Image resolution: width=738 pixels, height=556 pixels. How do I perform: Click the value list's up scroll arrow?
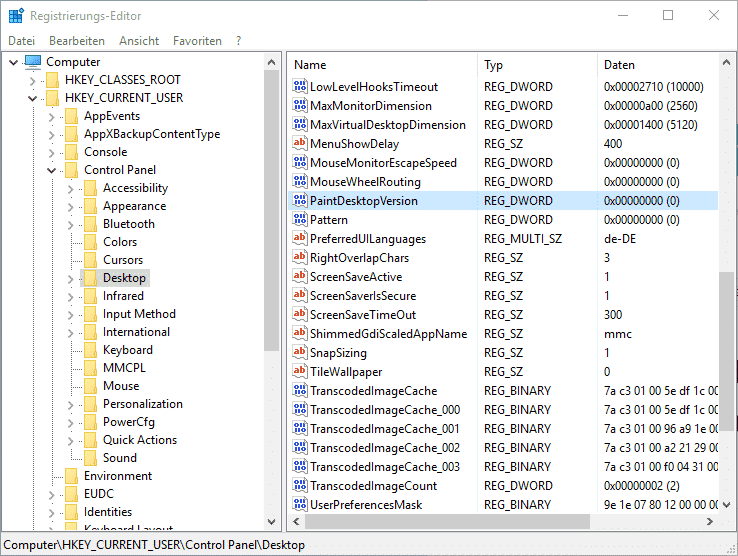(x=726, y=62)
